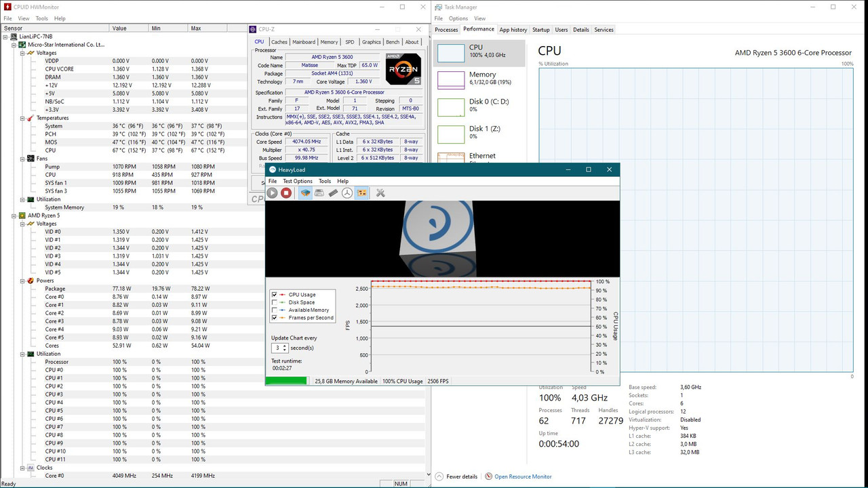Viewport: 868px width, 488px height.
Task: Toggle the write temp file disk icon in HeavyLoad
Action: pos(319,193)
